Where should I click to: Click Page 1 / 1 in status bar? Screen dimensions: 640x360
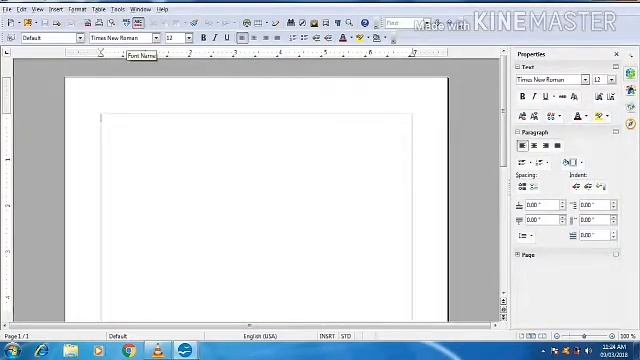point(17,336)
